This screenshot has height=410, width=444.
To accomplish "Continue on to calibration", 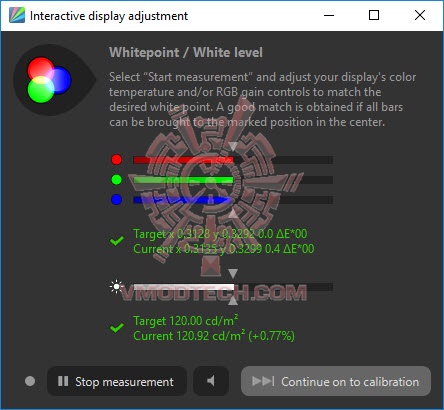I will pos(336,381).
